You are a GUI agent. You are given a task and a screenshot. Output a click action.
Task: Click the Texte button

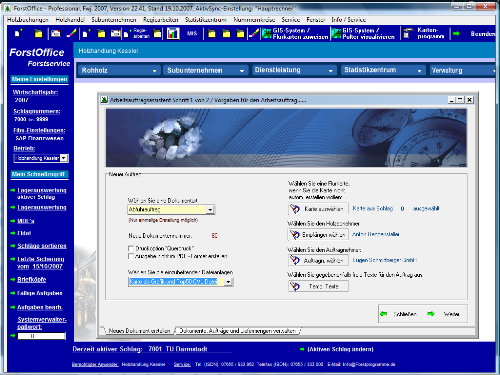[318, 286]
